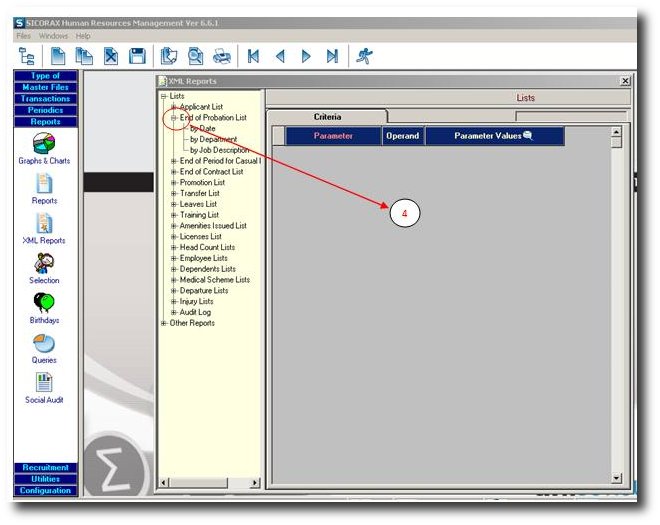Click the running man exit icon
Screen dimensions: 660x525
[x=364, y=57]
